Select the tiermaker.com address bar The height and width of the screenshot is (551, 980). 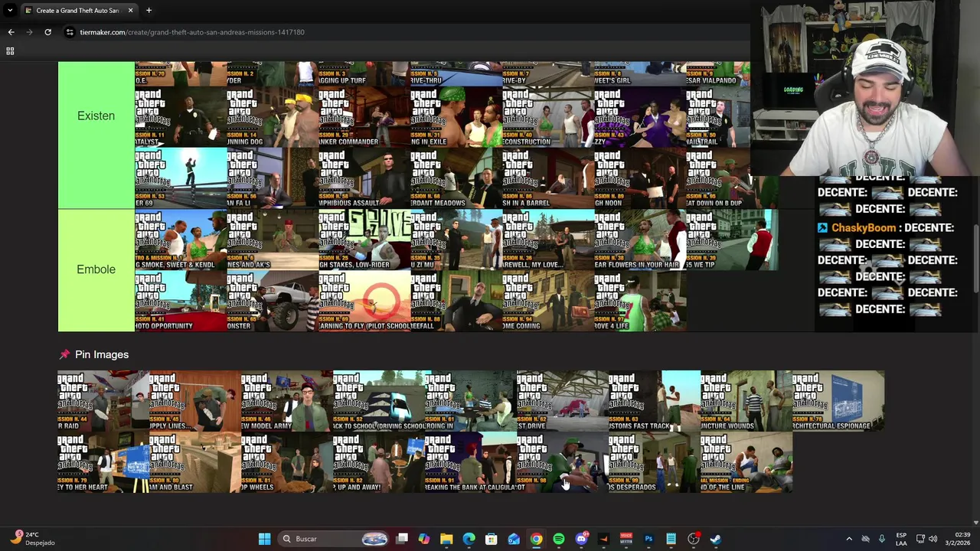click(406, 32)
